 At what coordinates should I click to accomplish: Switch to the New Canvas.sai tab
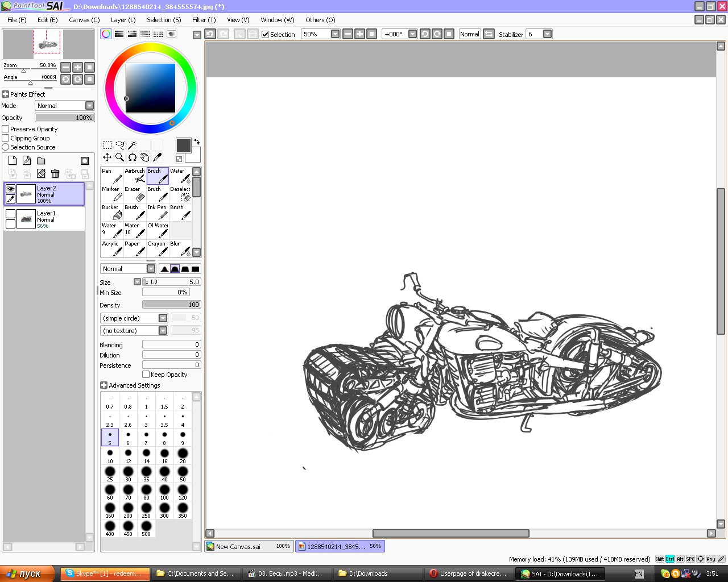pos(249,546)
